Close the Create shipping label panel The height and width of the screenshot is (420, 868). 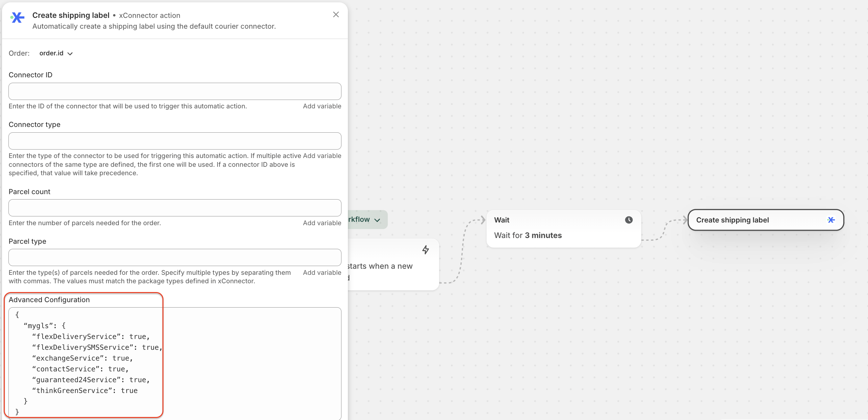pos(336,15)
